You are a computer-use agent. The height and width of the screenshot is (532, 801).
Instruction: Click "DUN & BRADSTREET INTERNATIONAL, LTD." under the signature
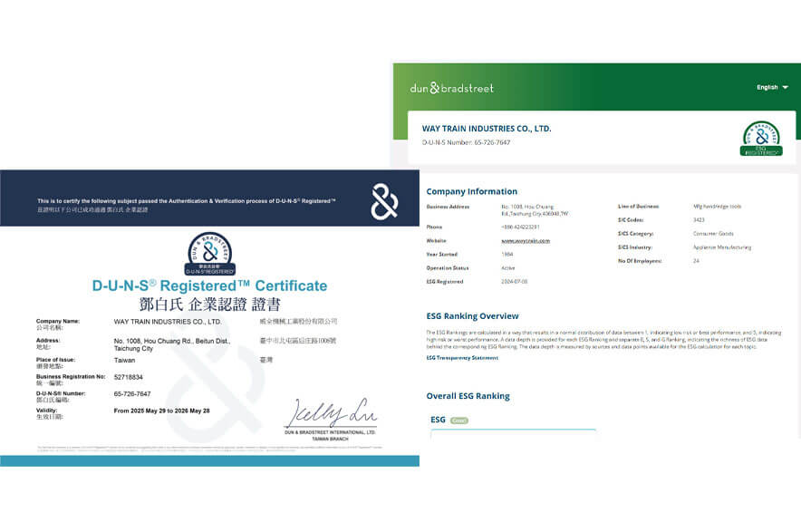(x=330, y=432)
